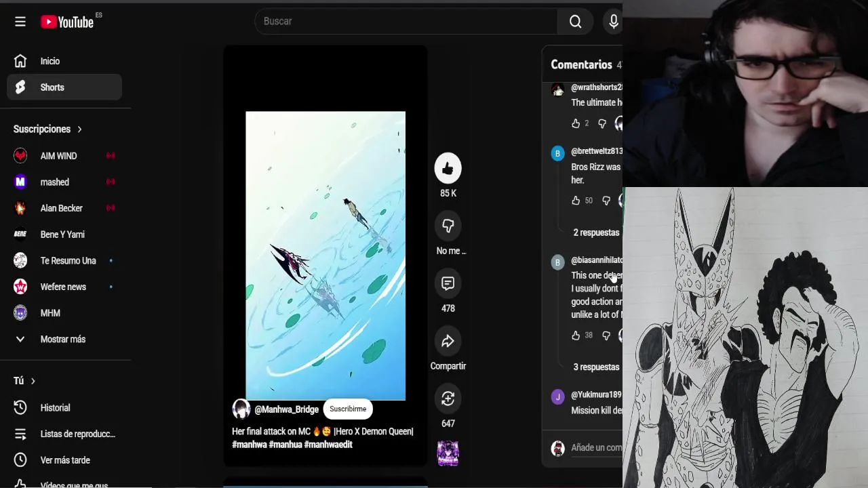Image resolution: width=868 pixels, height=488 pixels.
Task: Open @Manhwa_Bridge channel name
Action: [x=286, y=409]
